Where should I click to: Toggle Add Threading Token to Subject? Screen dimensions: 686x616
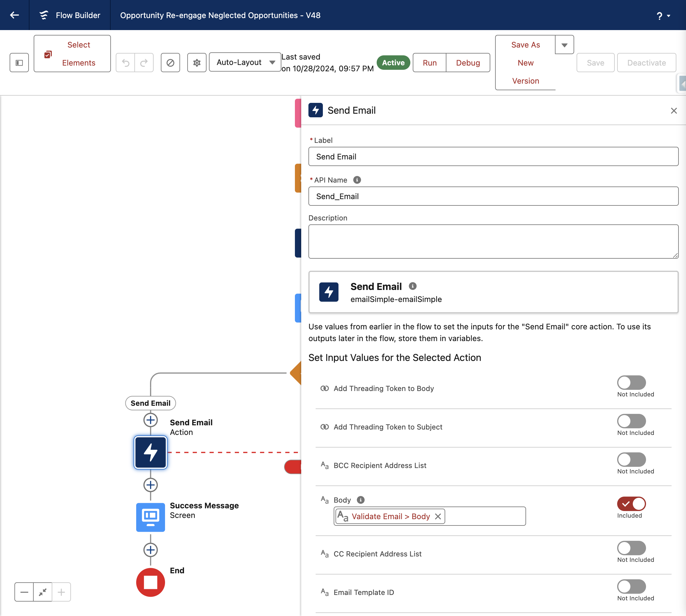tap(631, 421)
